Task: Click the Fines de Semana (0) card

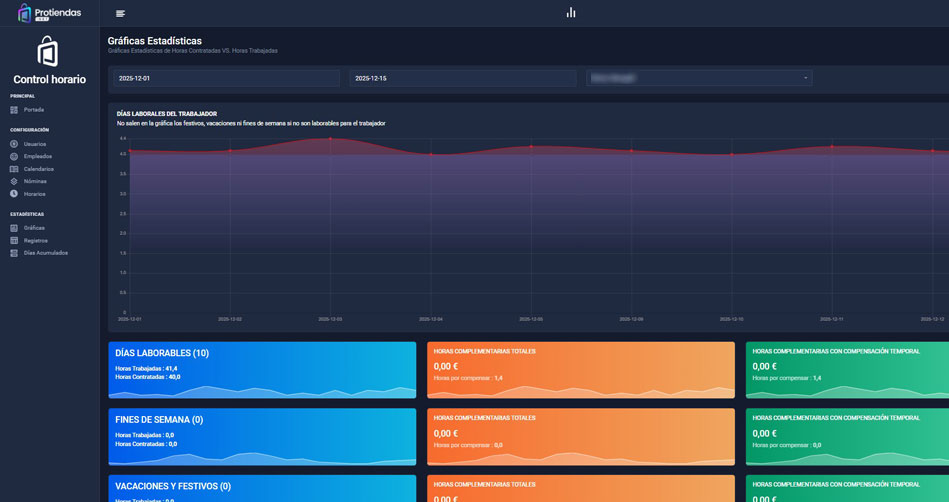Action: pyautogui.click(x=262, y=436)
